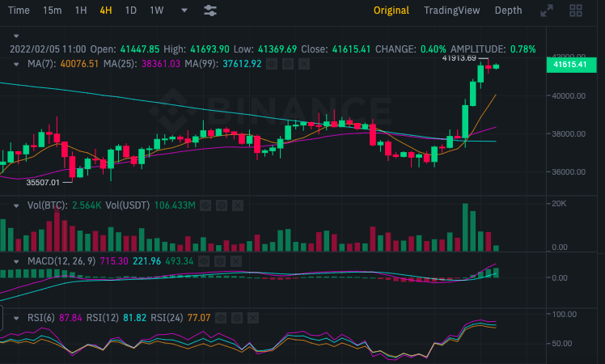Open settings gear for MACD indicator
The image size is (605, 364).
coord(220,262)
